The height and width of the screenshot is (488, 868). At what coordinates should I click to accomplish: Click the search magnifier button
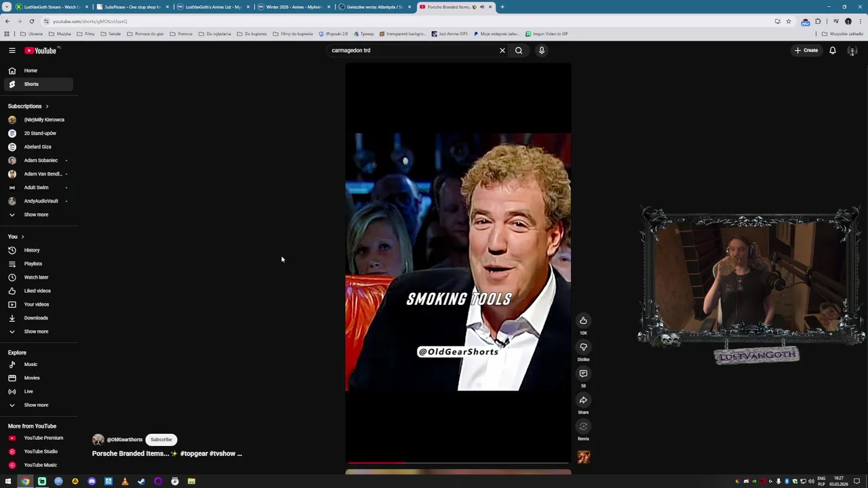click(x=519, y=50)
